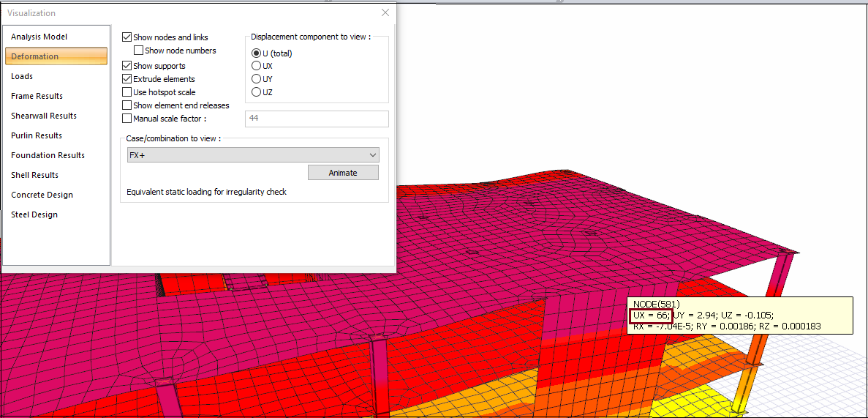Enable Use hotspot scale

point(127,92)
